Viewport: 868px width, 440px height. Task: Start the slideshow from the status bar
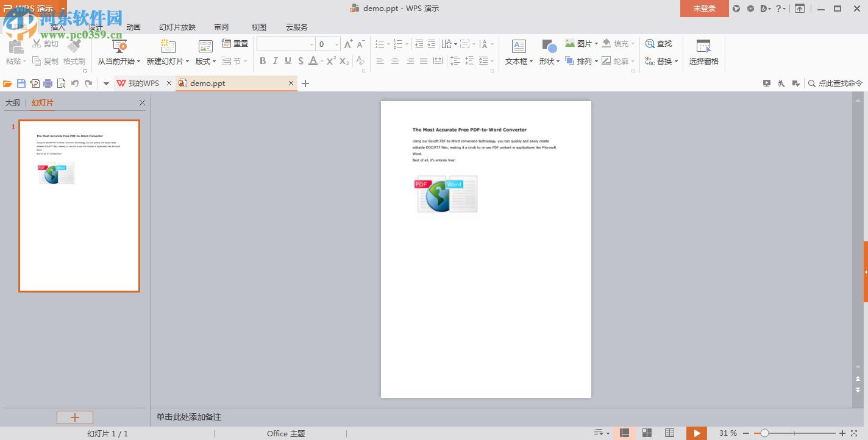697,433
